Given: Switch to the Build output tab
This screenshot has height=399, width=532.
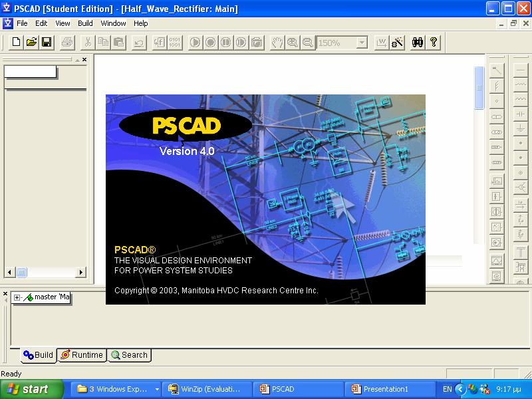Looking at the screenshot, I should pyautogui.click(x=39, y=355).
